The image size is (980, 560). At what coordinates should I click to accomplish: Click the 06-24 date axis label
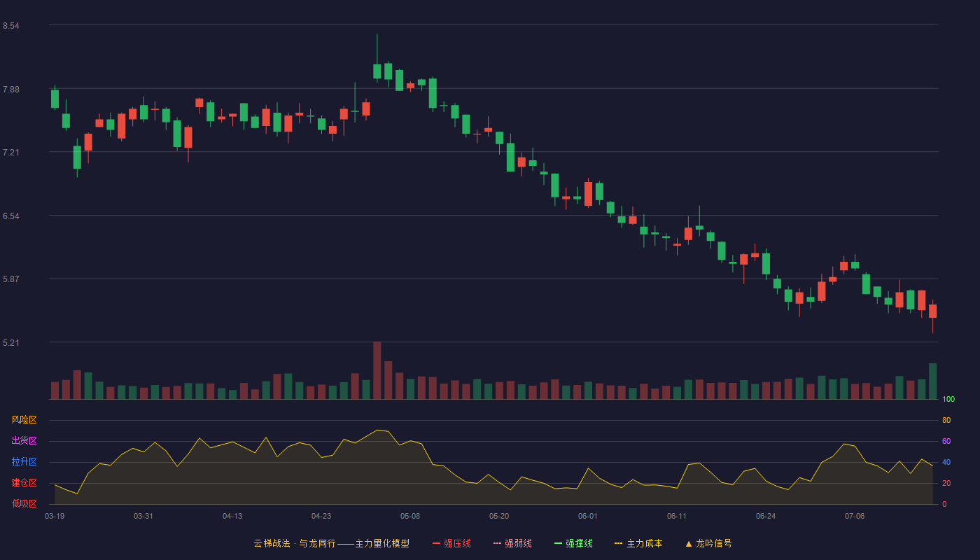click(766, 516)
